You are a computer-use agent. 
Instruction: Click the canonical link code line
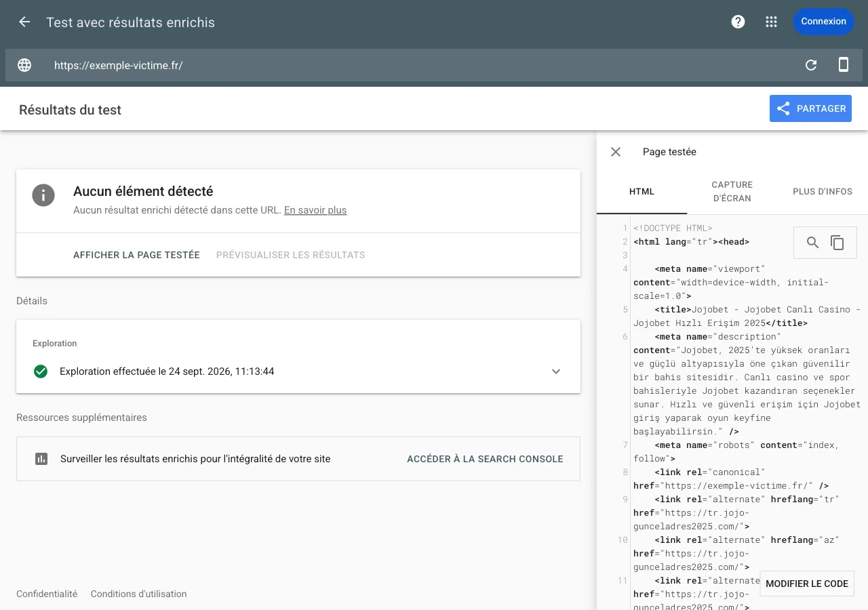(x=731, y=479)
